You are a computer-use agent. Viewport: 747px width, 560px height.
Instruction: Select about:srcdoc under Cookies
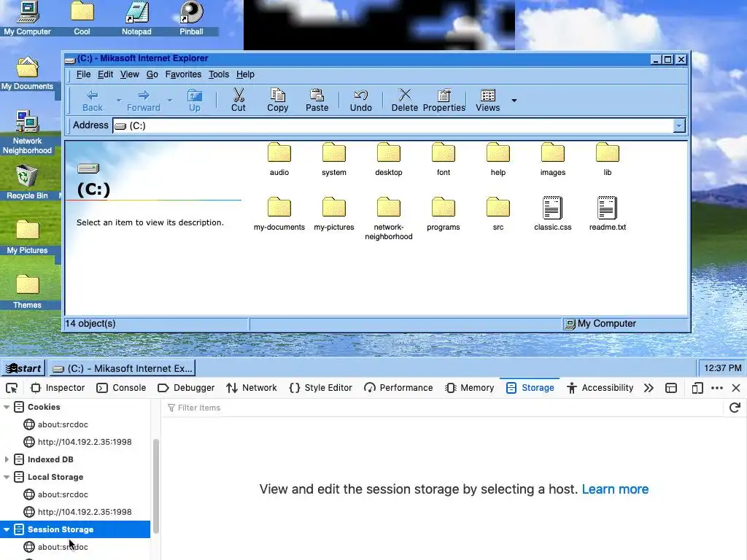point(63,424)
